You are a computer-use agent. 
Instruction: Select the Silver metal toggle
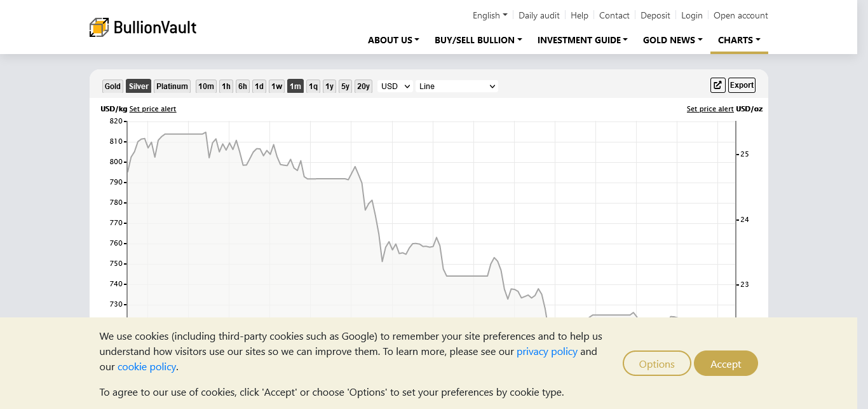point(139,87)
